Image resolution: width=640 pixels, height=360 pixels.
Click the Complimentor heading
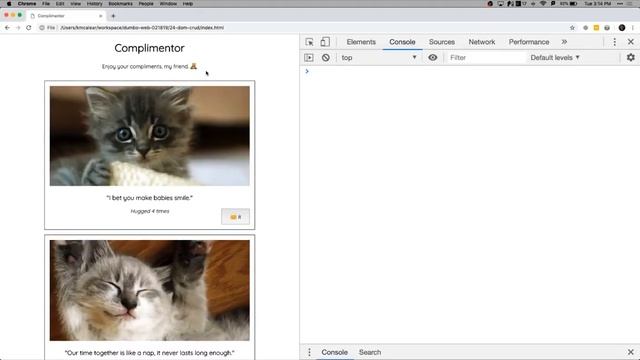coord(149,48)
